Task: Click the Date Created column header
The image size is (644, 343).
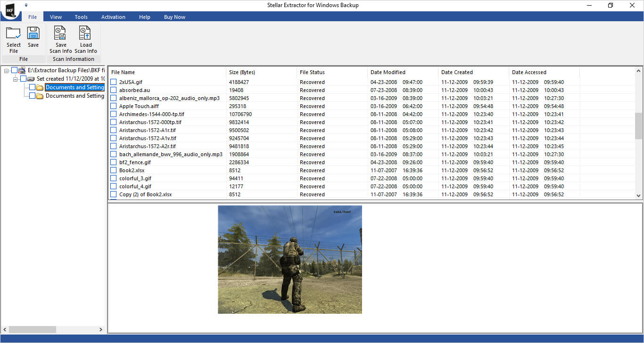Action: pos(474,72)
